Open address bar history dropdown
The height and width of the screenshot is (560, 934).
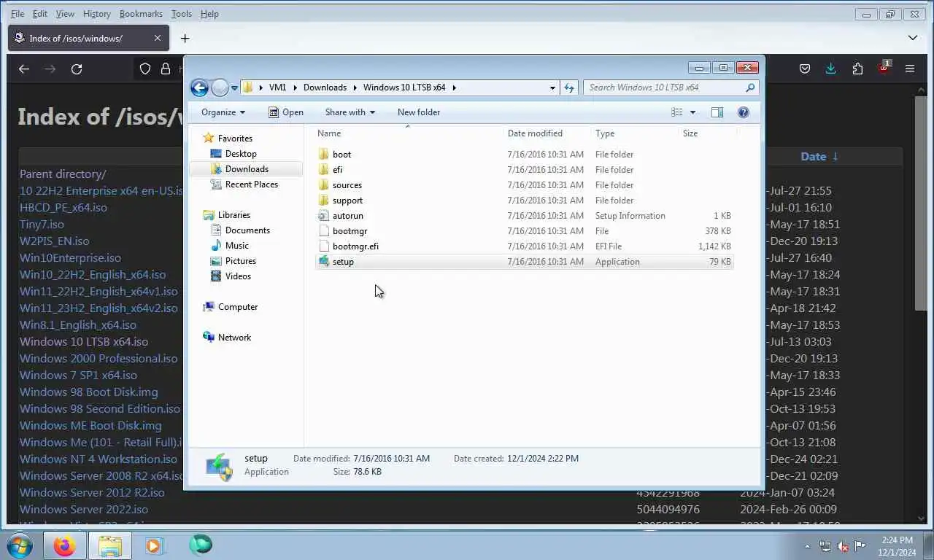[x=552, y=87]
